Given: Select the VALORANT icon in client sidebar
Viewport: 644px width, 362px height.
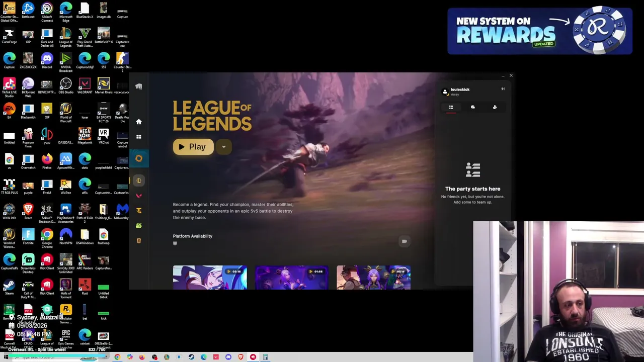Looking at the screenshot, I should click(139, 196).
